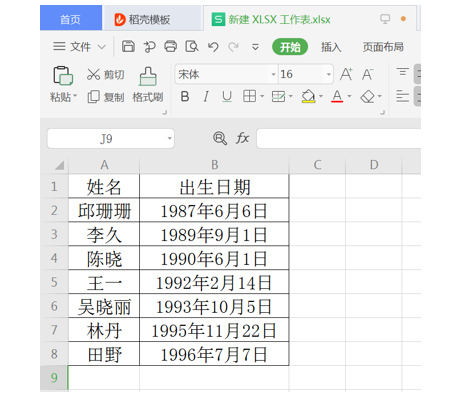Open Print Preview icon
This screenshot has width=467, height=397.
click(192, 46)
